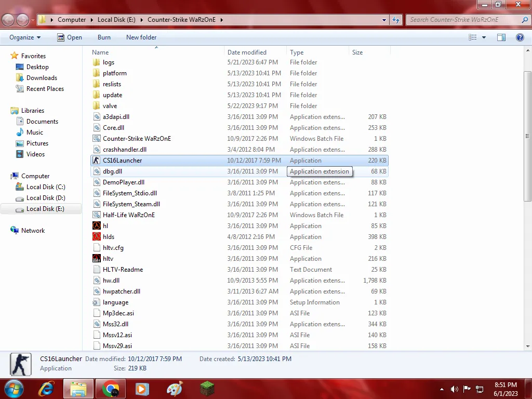Click the vertical scrollbar of file list
The width and height of the screenshot is (532, 399).
point(527,135)
